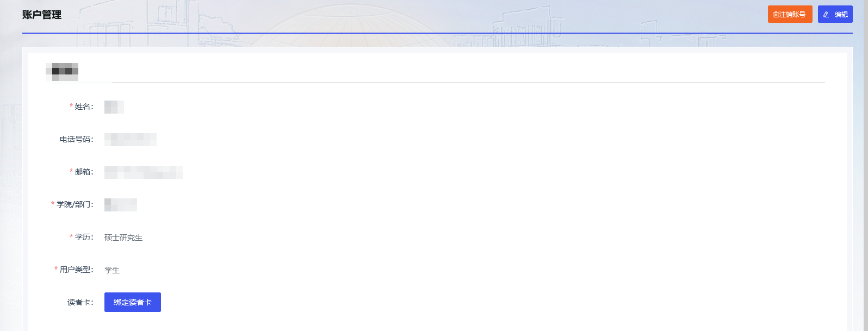Viewport: 868px width, 331px height.
Task: Click the 邮箱 field label
Action: pyautogui.click(x=84, y=172)
